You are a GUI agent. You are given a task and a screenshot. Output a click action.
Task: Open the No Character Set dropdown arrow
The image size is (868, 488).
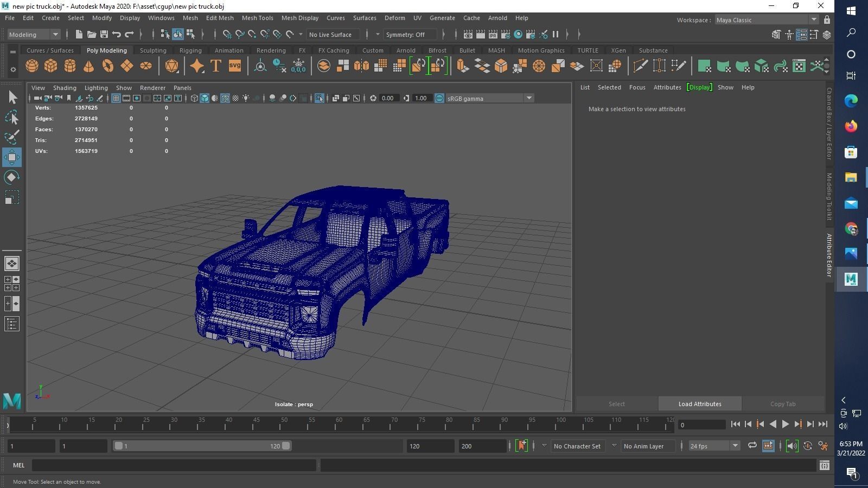(544, 446)
